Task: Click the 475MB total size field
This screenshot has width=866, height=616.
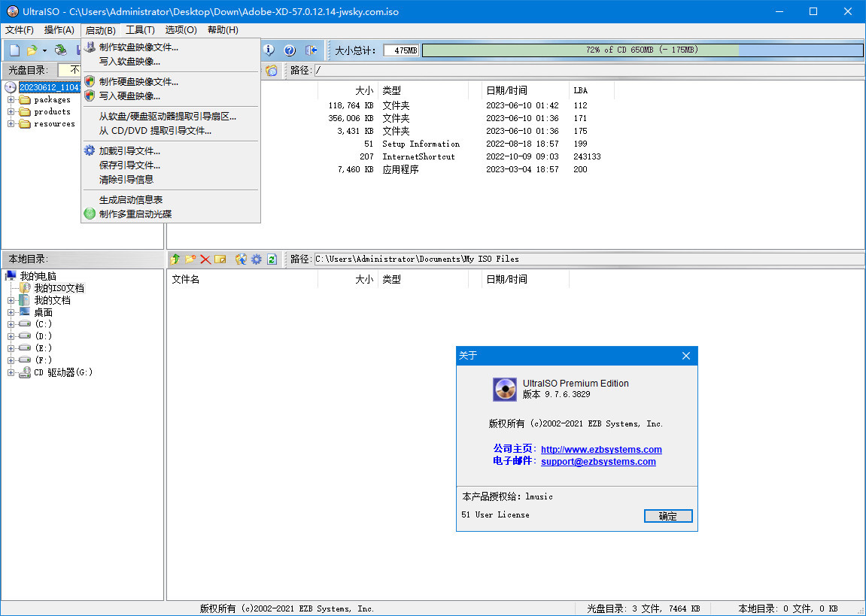Action: coord(401,50)
